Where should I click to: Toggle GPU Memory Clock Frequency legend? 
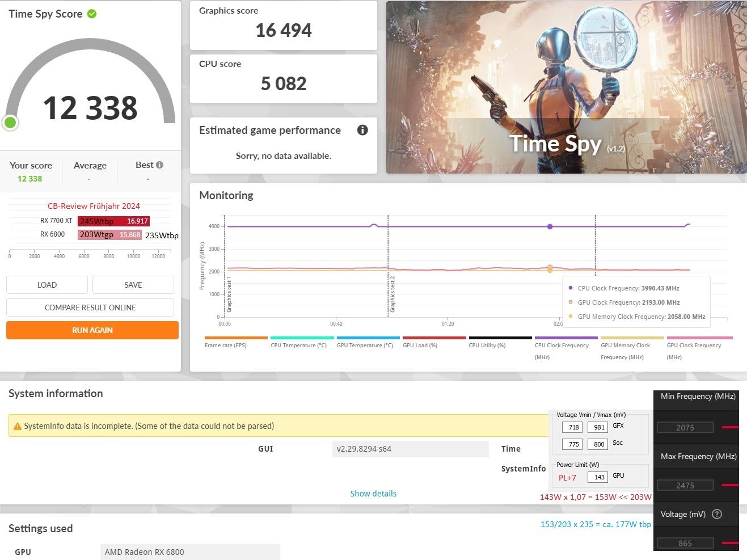(x=632, y=348)
